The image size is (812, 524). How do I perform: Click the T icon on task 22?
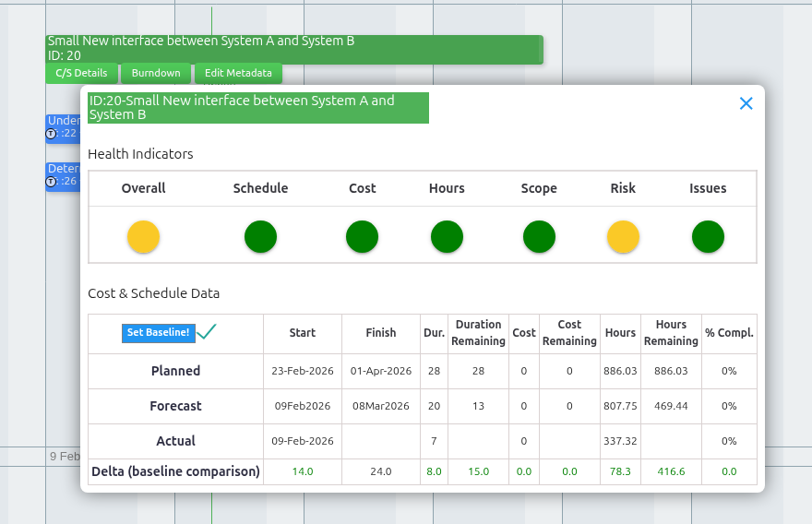(51, 134)
